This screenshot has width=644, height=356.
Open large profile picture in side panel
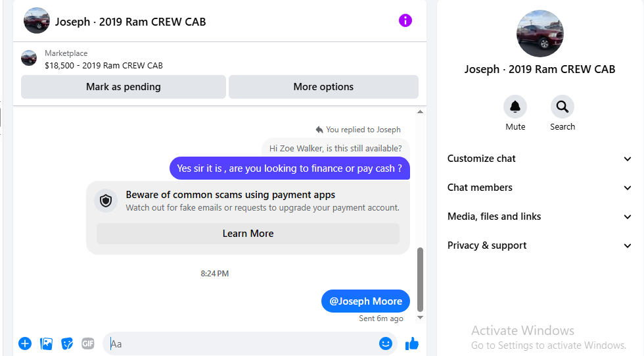[540, 34]
